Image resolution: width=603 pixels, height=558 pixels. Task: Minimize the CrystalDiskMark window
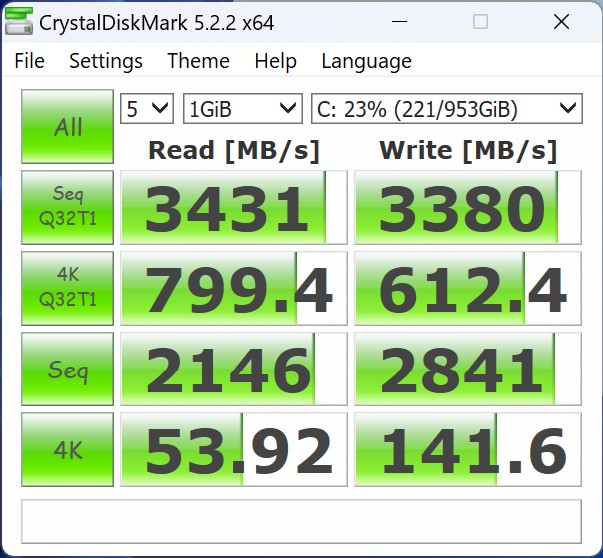coord(399,22)
